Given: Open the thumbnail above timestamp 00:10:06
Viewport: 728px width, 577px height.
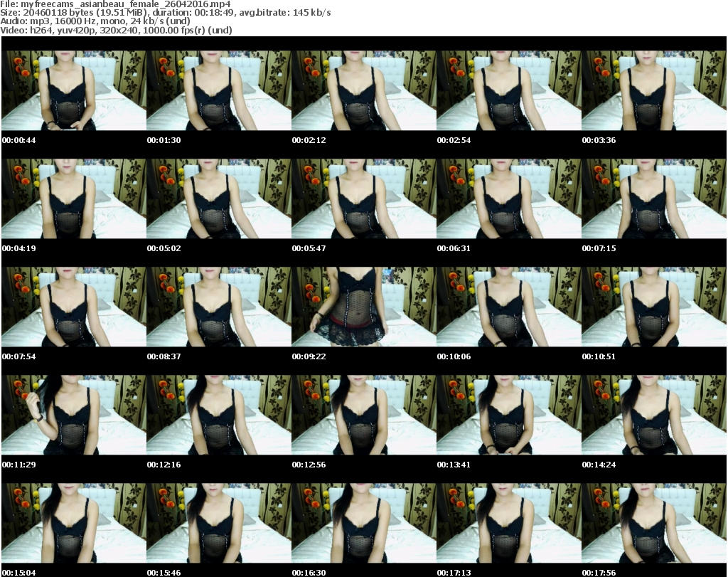Looking at the screenshot, I should (x=509, y=307).
